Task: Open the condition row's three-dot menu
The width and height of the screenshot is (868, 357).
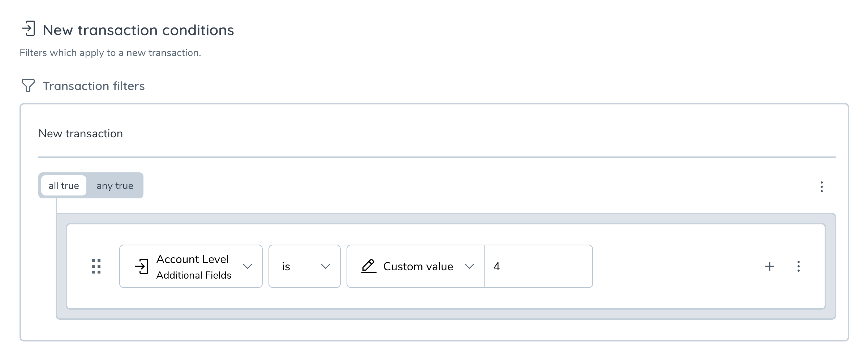Action: (799, 266)
